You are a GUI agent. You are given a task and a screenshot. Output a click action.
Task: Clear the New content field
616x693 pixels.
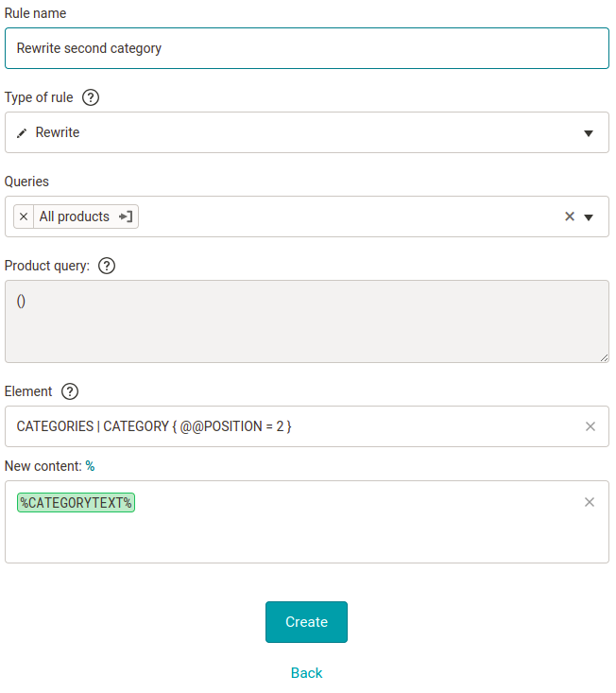[x=590, y=502]
